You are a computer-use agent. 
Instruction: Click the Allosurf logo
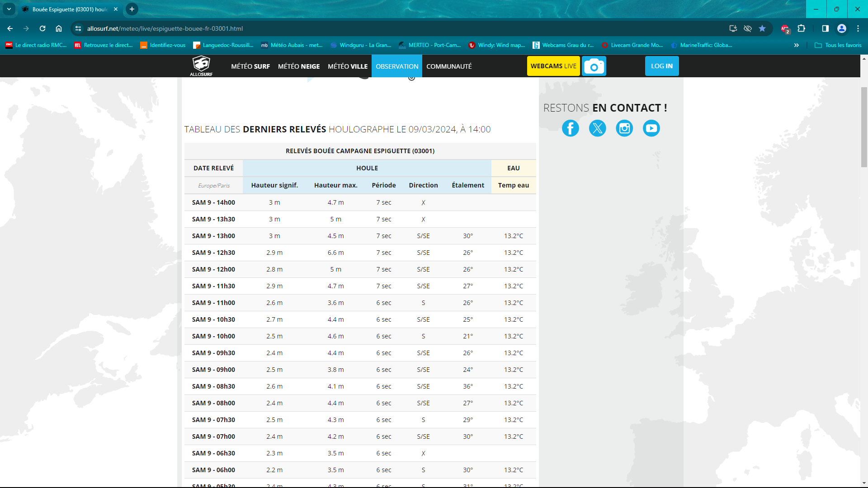(201, 66)
